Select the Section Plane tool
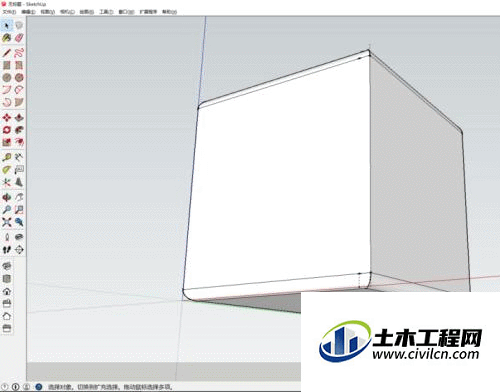Viewport: 500px width, 392px height. (19, 249)
